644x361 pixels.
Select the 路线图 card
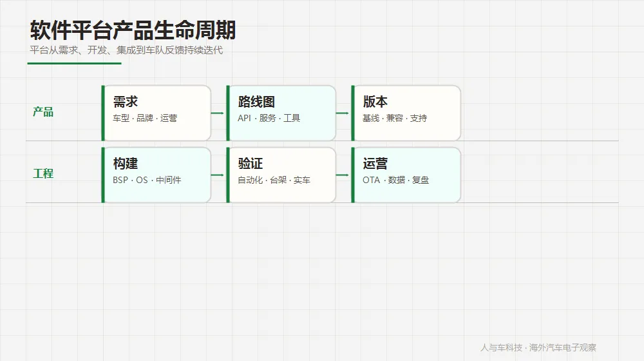281,113
